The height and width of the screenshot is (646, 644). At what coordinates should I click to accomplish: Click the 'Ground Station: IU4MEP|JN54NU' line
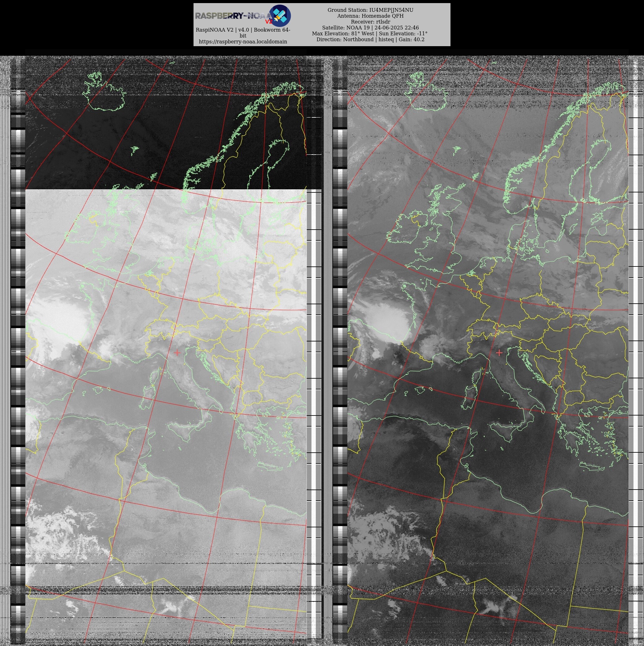370,10
